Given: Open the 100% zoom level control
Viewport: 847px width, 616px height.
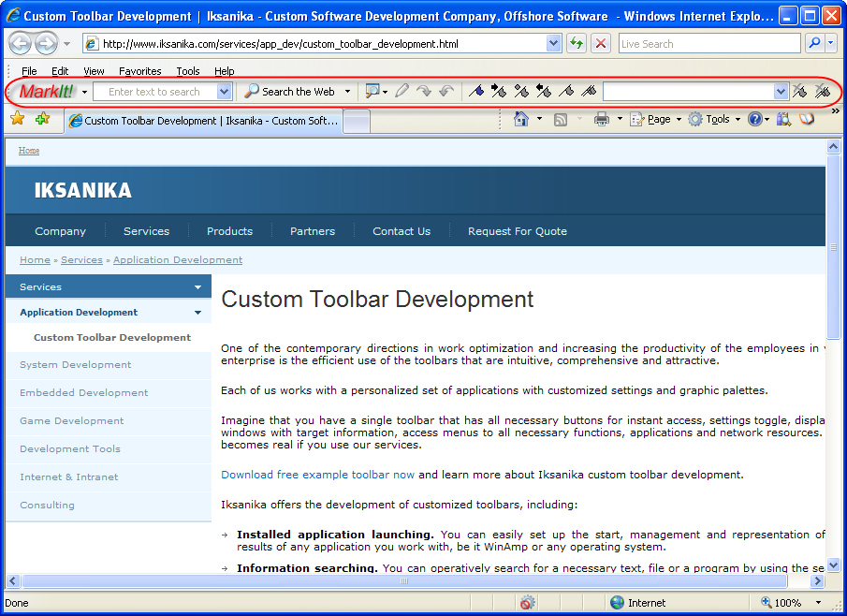Looking at the screenshot, I should [x=790, y=603].
